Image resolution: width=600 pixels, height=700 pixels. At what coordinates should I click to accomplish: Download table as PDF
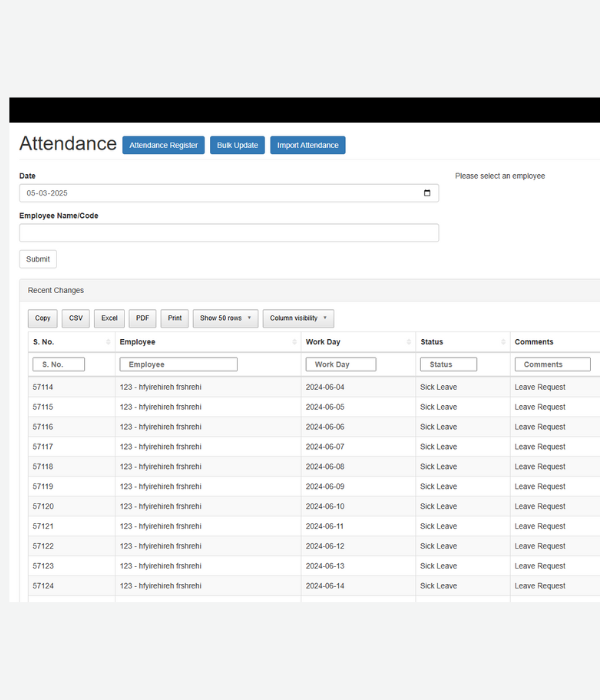143,318
